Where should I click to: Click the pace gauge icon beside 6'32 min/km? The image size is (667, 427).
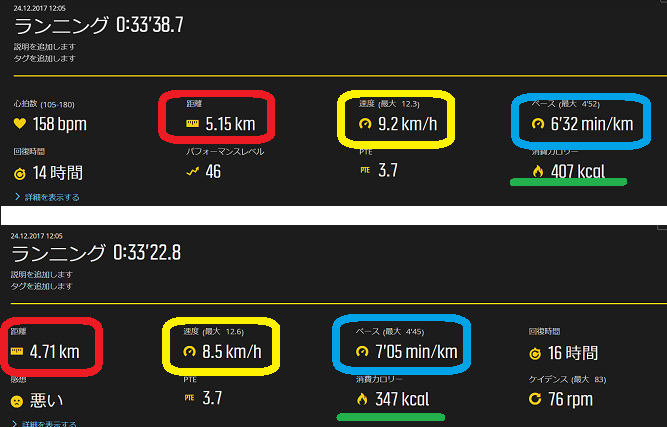[538, 124]
